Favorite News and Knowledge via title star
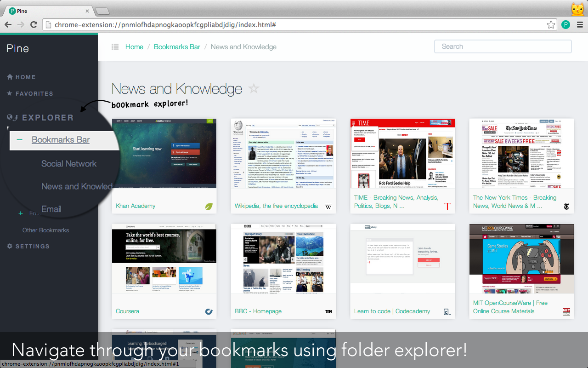The image size is (588, 368). [254, 88]
